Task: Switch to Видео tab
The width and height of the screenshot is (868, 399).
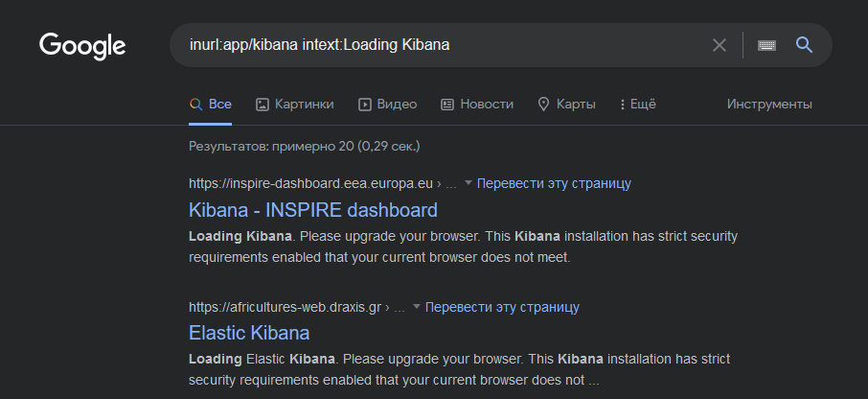Action: coord(387,105)
